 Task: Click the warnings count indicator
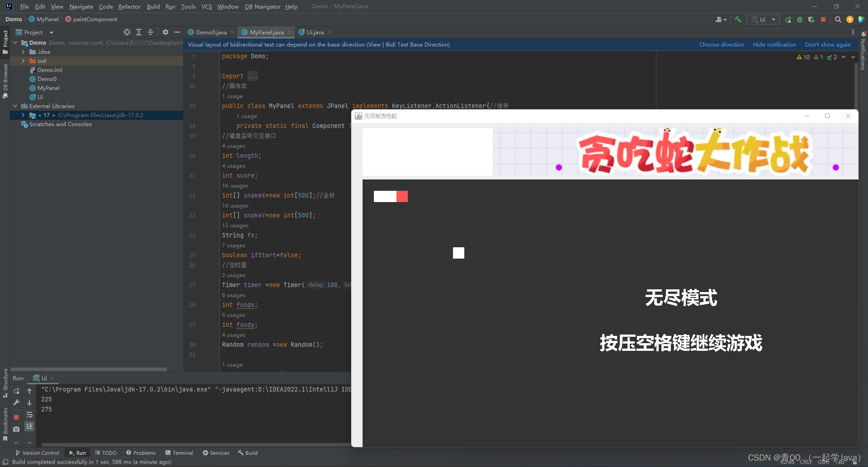tap(803, 57)
